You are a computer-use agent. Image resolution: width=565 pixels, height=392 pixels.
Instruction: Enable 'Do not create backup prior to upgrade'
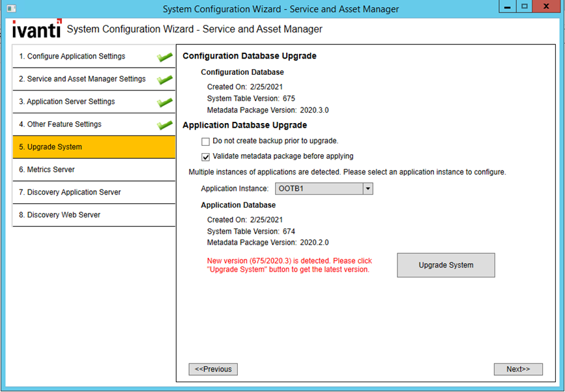[x=205, y=141]
